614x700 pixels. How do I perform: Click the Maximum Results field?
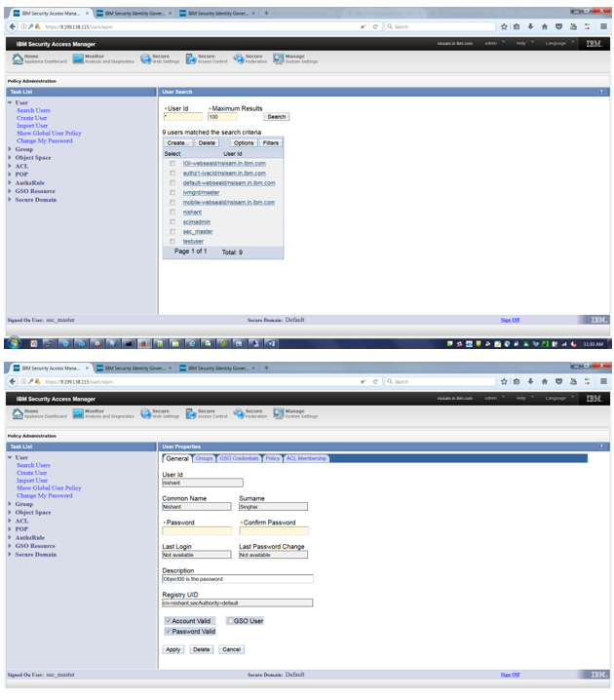[222, 117]
